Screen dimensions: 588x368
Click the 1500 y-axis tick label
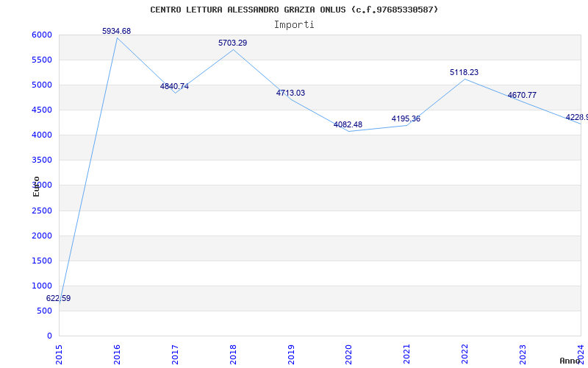(x=42, y=261)
